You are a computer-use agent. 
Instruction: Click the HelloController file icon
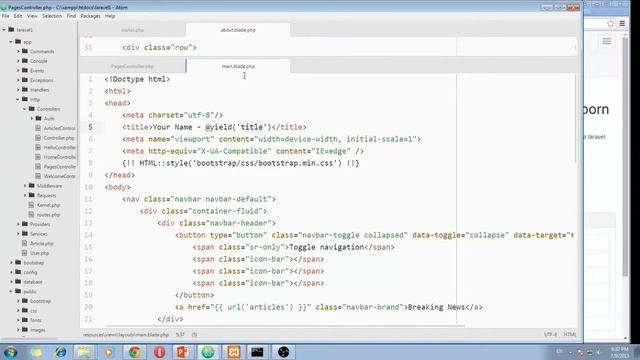point(38,147)
